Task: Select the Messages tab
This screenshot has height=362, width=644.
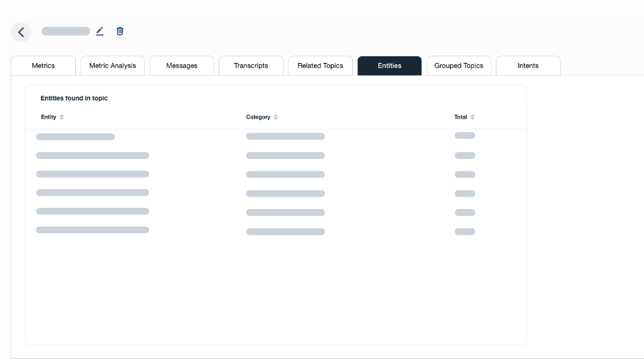Action: pos(182,66)
